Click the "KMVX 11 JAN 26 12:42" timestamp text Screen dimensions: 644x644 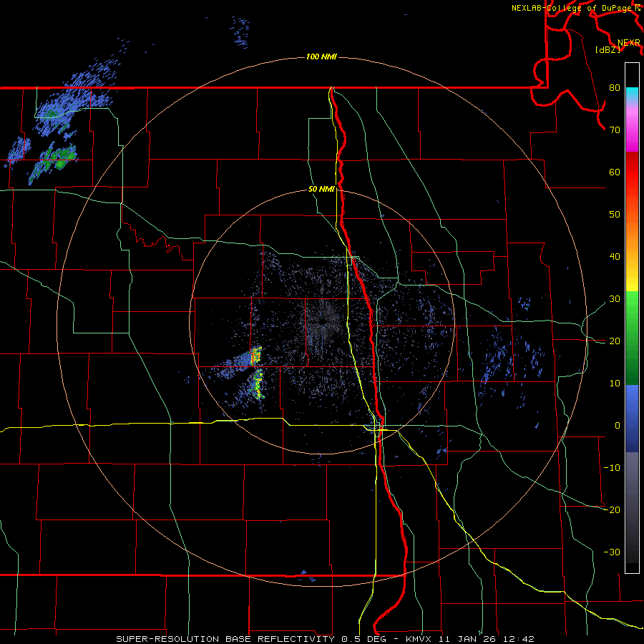coord(470,639)
